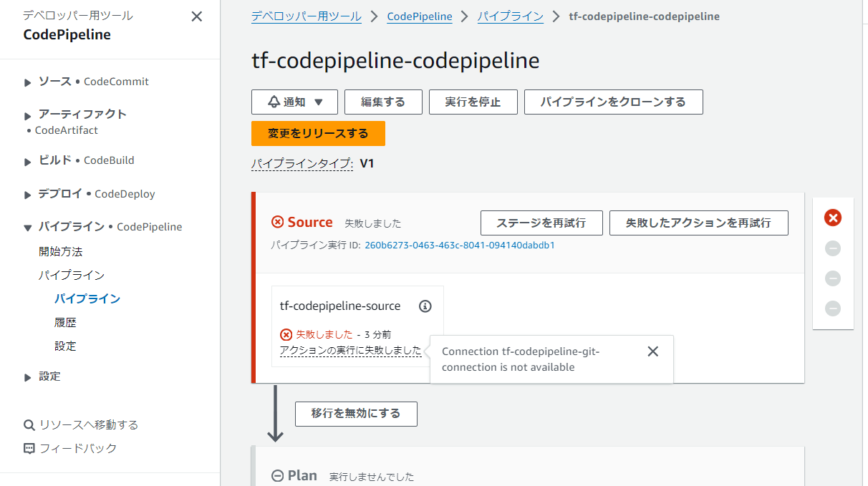The height and width of the screenshot is (486, 868).
Task: Open 履歴 in sidebar
Action: click(65, 322)
